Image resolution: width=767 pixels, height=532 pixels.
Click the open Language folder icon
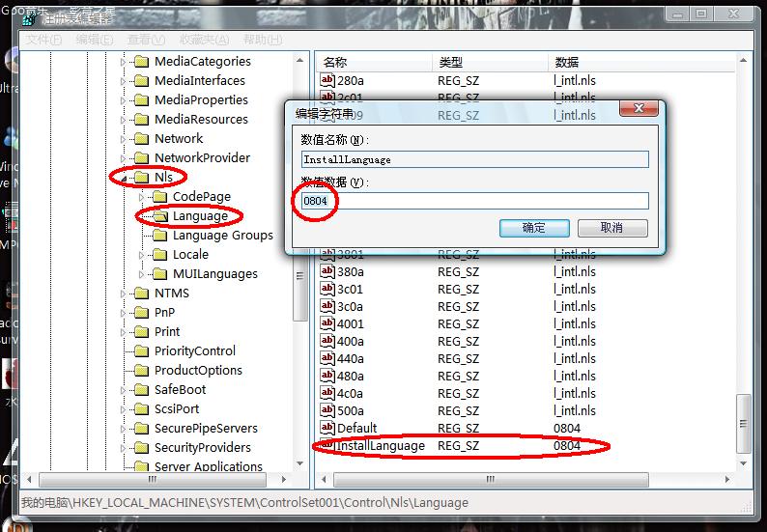(x=158, y=216)
